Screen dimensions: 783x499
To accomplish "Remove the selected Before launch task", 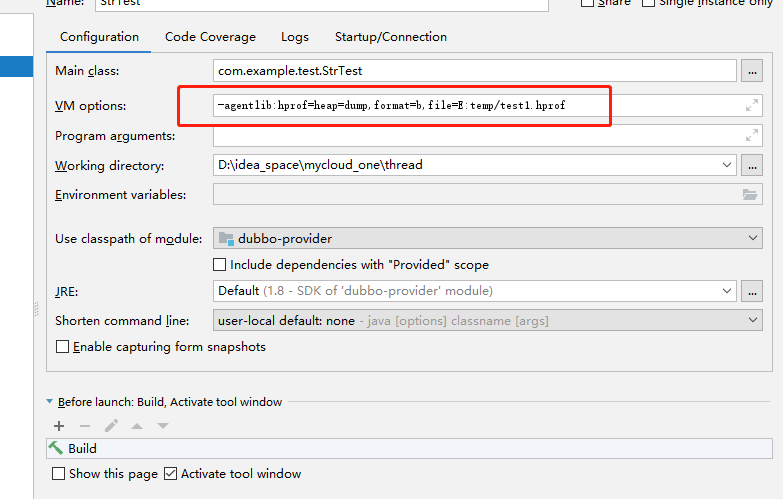I will [85, 426].
